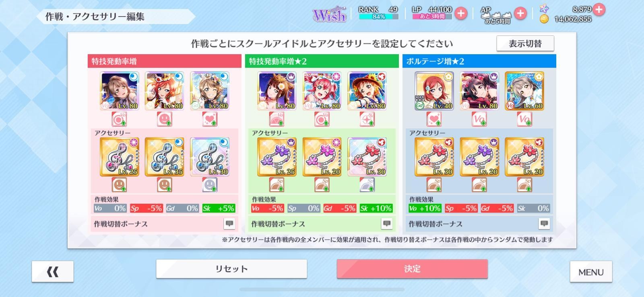The image size is (644, 297).
Task: Go back with double-arrow button
Action: (53, 272)
